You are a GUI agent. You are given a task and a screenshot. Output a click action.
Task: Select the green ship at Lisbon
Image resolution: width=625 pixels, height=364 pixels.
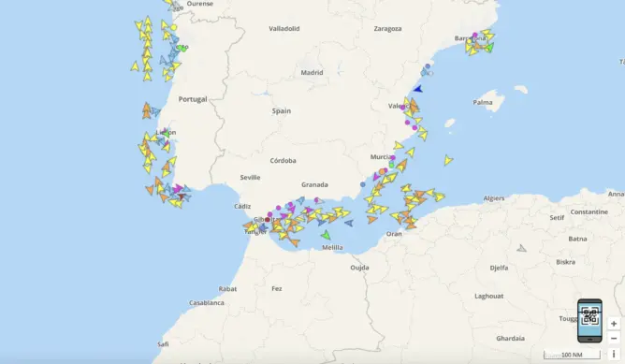(x=166, y=134)
